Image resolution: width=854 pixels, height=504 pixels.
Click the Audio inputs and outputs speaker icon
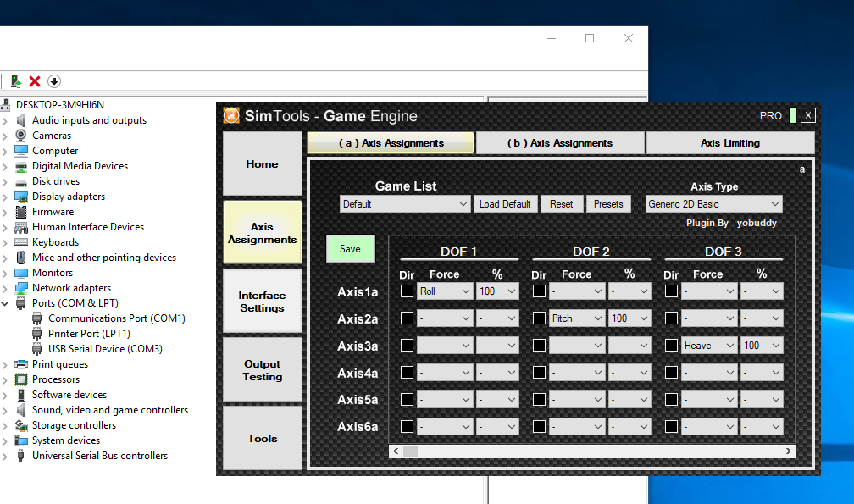point(20,119)
